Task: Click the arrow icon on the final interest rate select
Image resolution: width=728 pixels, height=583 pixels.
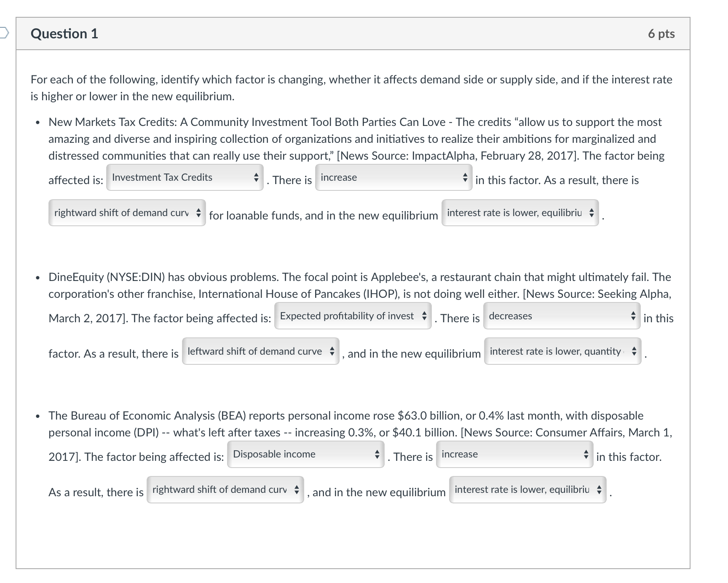Action: pos(598,490)
